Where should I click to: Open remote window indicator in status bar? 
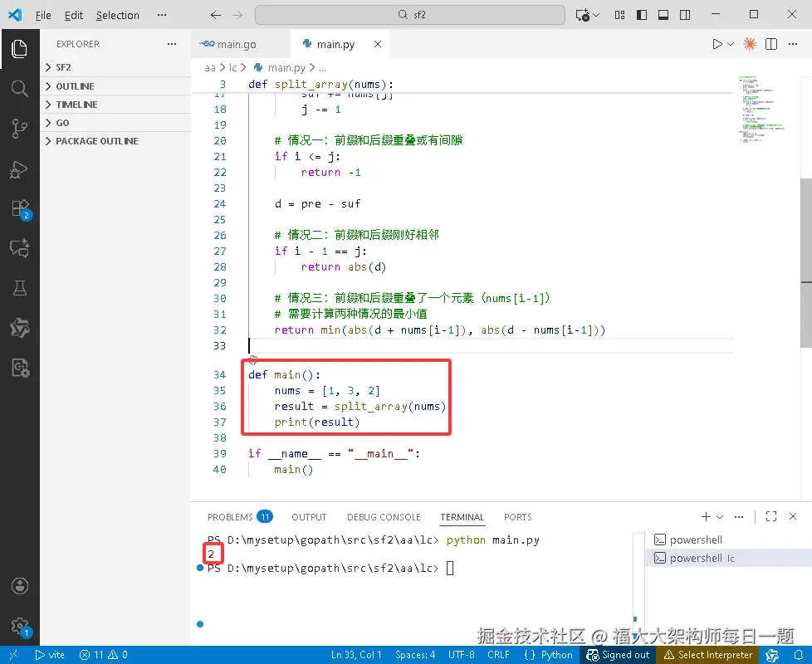(13, 655)
